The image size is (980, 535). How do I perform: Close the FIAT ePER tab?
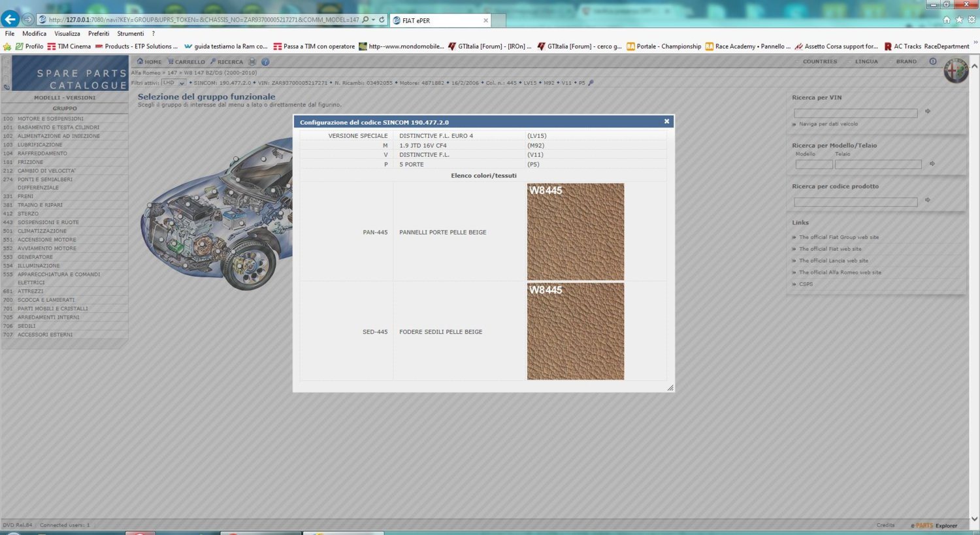[x=485, y=20]
